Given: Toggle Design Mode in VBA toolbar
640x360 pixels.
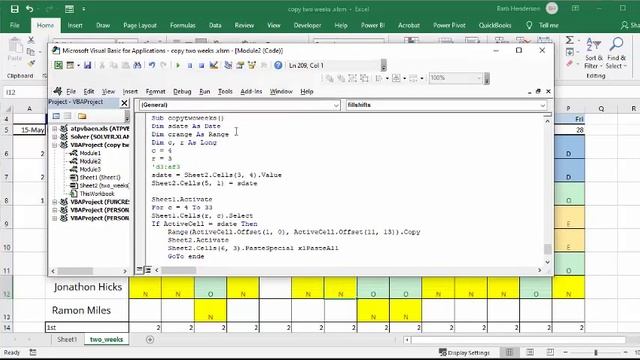Looking at the screenshot, I should coord(213,65).
